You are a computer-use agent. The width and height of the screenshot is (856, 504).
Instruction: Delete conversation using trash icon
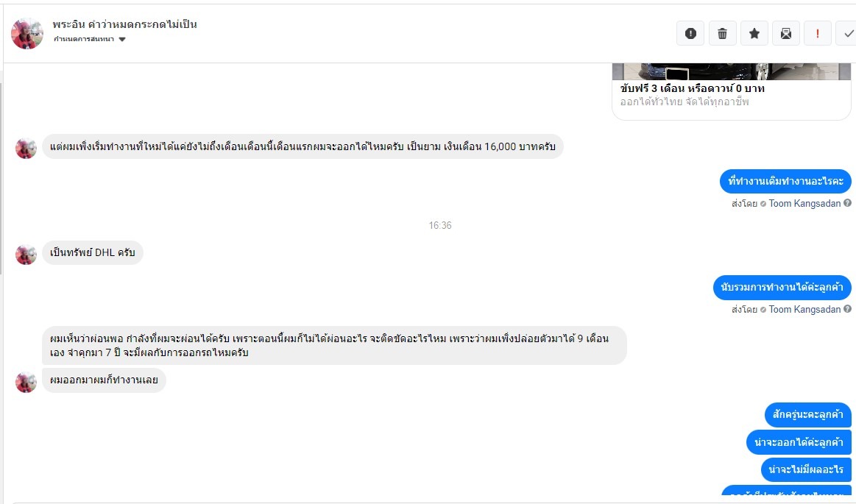[722, 34]
